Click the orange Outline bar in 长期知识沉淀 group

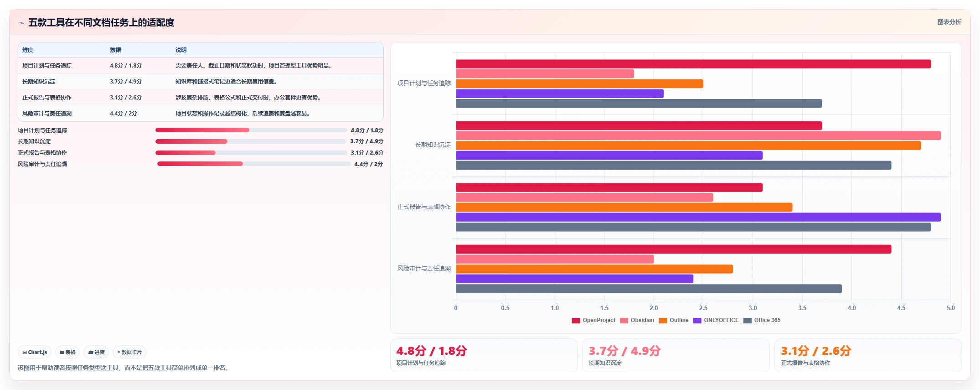(688, 146)
